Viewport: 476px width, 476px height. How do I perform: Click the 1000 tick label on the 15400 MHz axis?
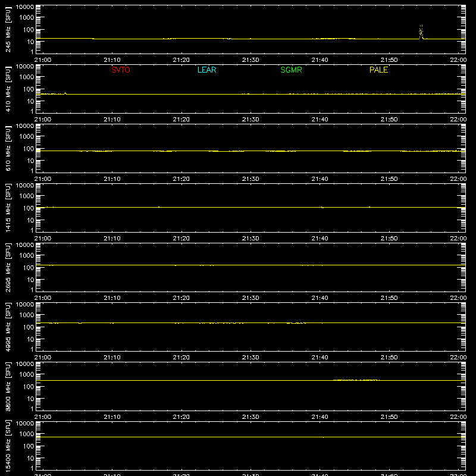[x=27, y=434]
